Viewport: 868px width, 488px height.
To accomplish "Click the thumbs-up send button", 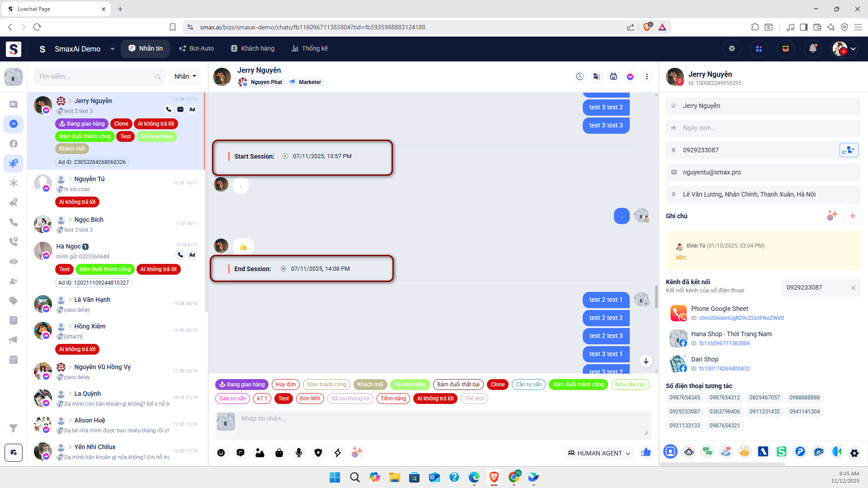I will tap(646, 453).
